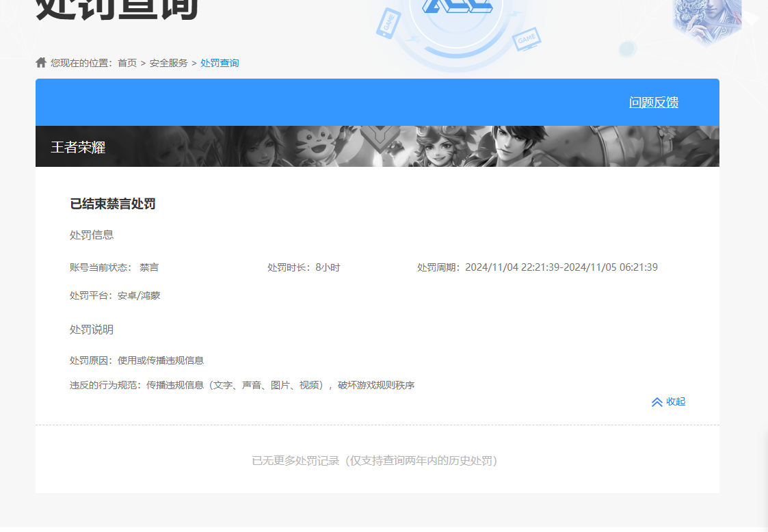
Task: Click the 处罚周期 date range text
Action: [538, 267]
